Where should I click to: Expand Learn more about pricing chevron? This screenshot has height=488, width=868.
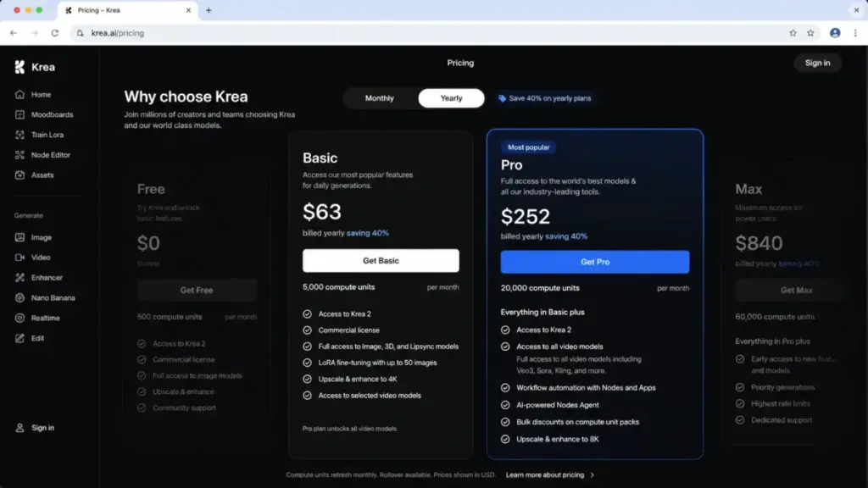point(593,475)
